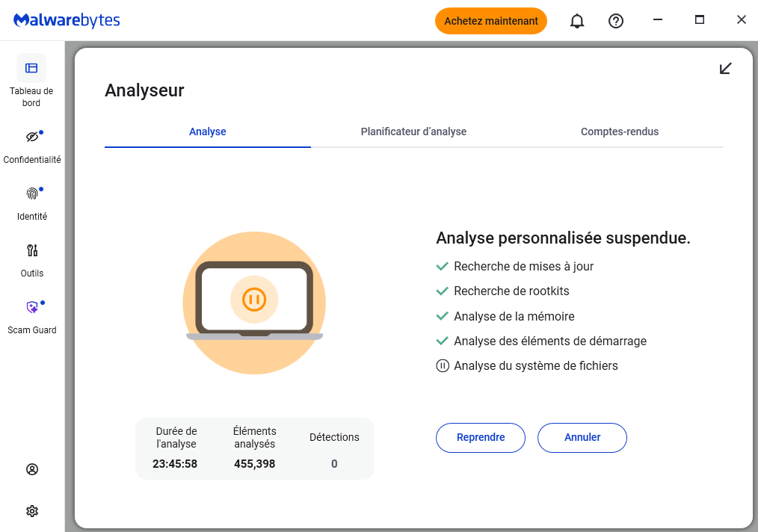Screen dimensions: 758x532
Task: Minimize the Malwarebytes window
Action: 657,20
